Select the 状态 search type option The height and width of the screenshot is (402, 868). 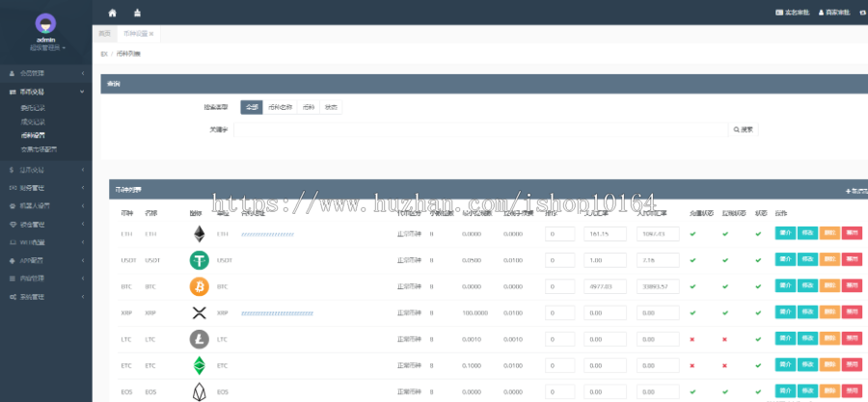(331, 107)
